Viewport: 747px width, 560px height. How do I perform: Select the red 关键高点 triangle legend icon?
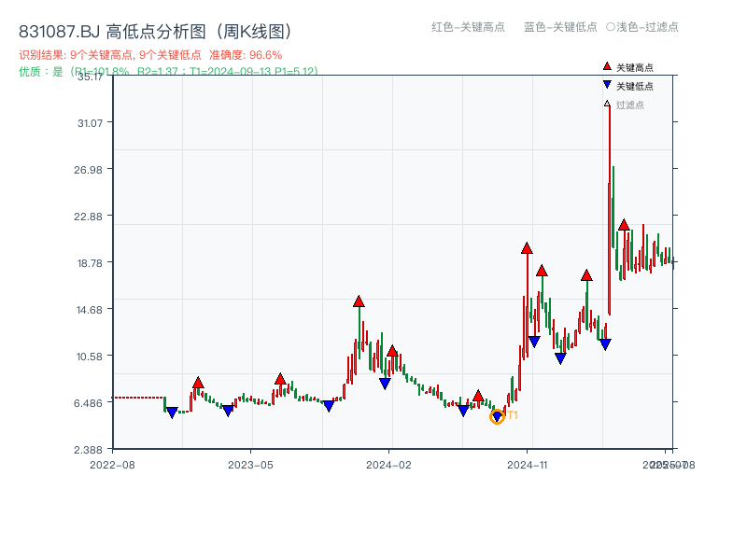(605, 66)
